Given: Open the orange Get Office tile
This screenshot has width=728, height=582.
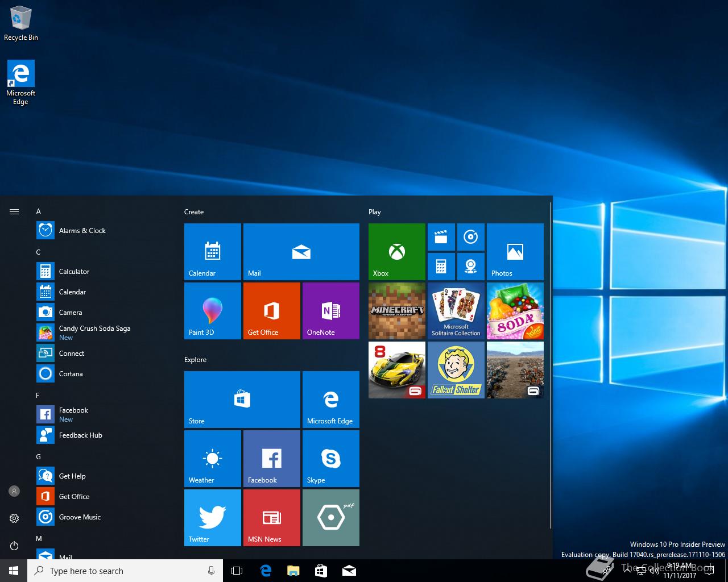Looking at the screenshot, I should (272, 310).
